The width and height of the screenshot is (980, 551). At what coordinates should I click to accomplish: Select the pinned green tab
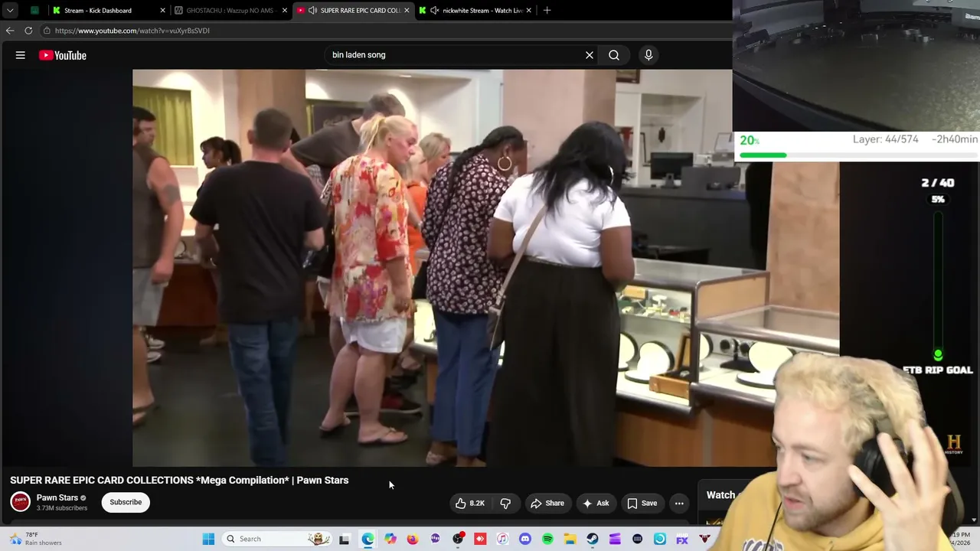click(34, 11)
